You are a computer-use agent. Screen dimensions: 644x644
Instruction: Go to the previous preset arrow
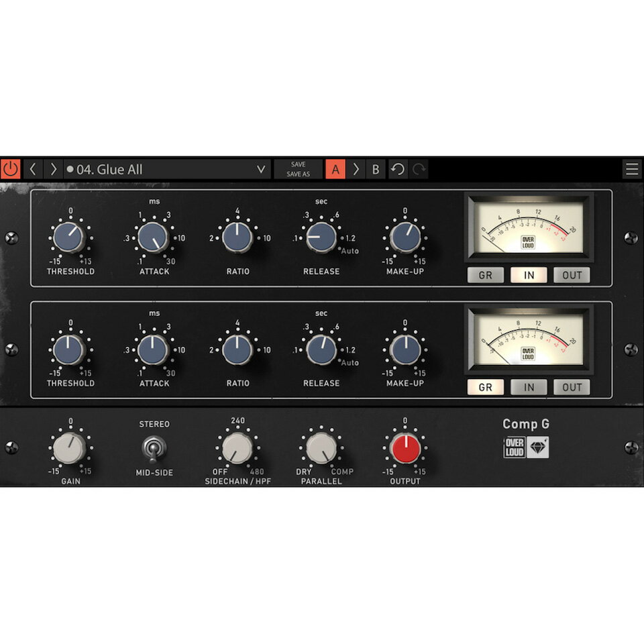click(x=32, y=169)
